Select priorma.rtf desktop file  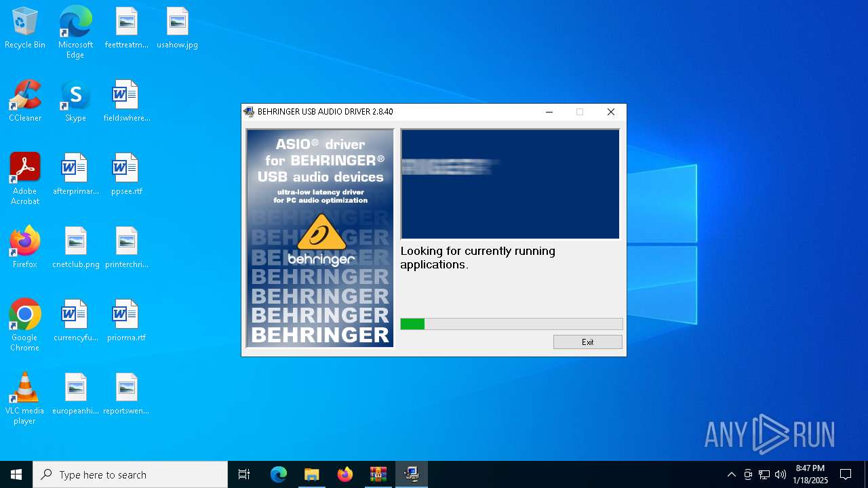pyautogui.click(x=126, y=321)
